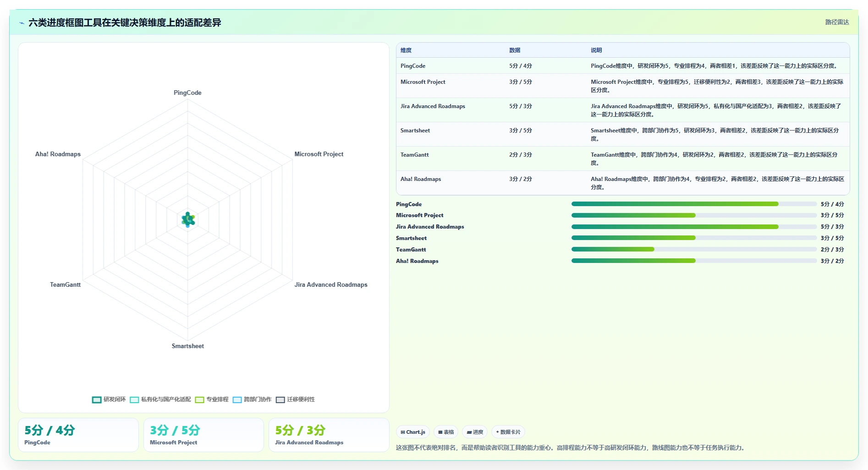The height and width of the screenshot is (470, 868).
Task: Toggle the 迁移便利性 legend series
Action: click(x=295, y=399)
